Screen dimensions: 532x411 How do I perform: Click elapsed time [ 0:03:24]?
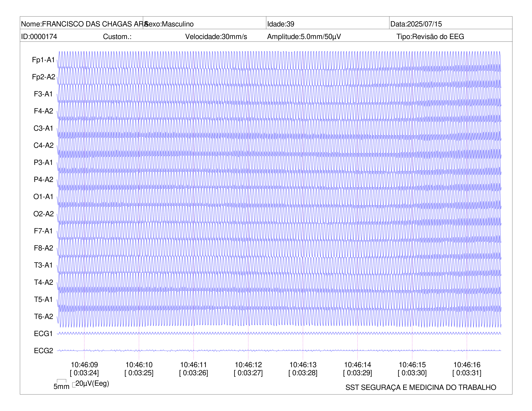pyautogui.click(x=84, y=373)
